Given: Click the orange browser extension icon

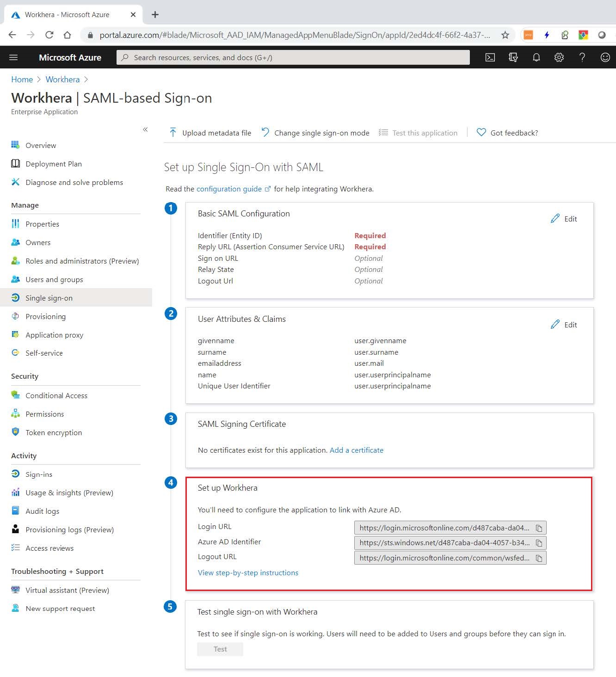Looking at the screenshot, I should (528, 35).
